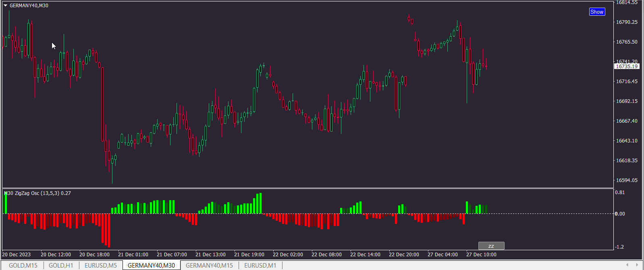The image size is (644, 270).
Task: Click the M30 ZigZag Osc indicator label
Action: point(37,193)
